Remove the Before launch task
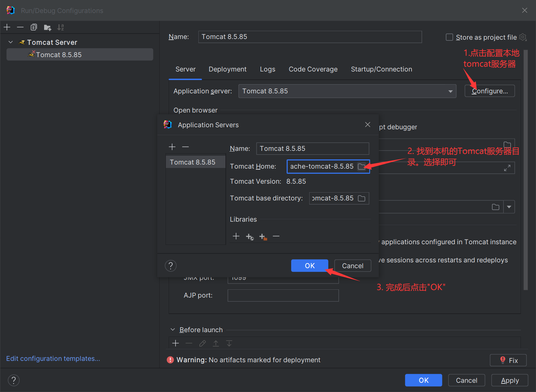The height and width of the screenshot is (392, 536). [189, 343]
